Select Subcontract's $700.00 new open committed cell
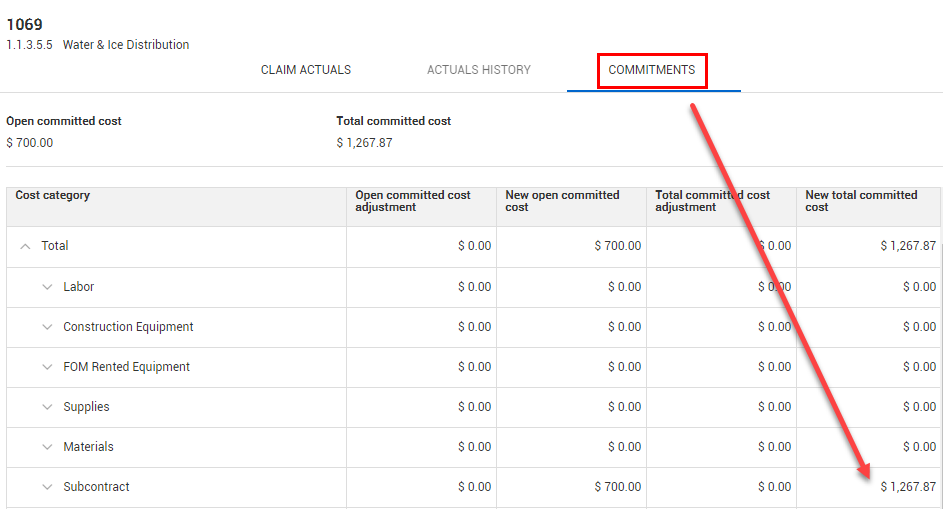 (617, 487)
